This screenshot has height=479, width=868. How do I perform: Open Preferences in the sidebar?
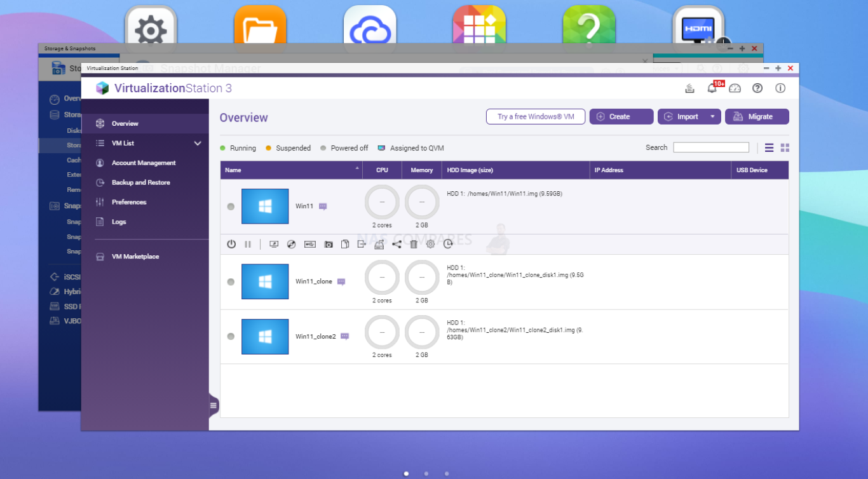point(145,203)
